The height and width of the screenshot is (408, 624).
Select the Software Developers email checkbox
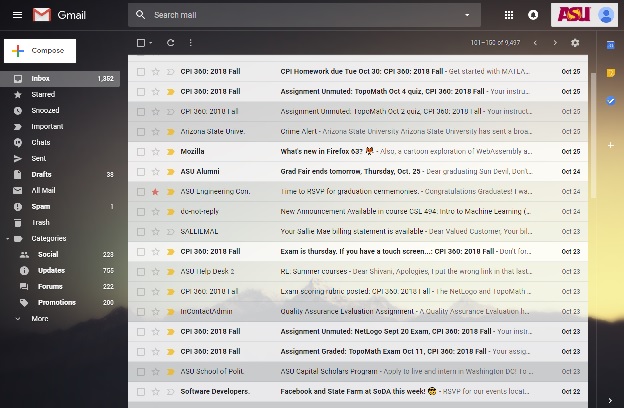[141, 392]
